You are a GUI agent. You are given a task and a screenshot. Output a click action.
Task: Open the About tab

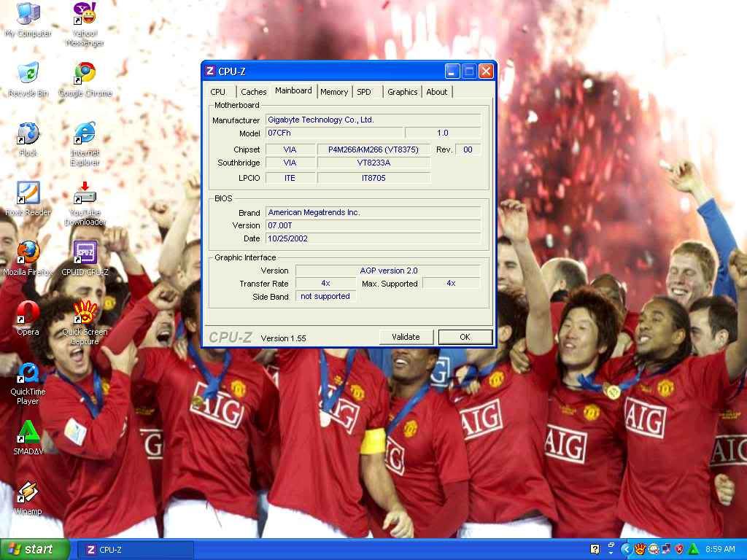437,92
